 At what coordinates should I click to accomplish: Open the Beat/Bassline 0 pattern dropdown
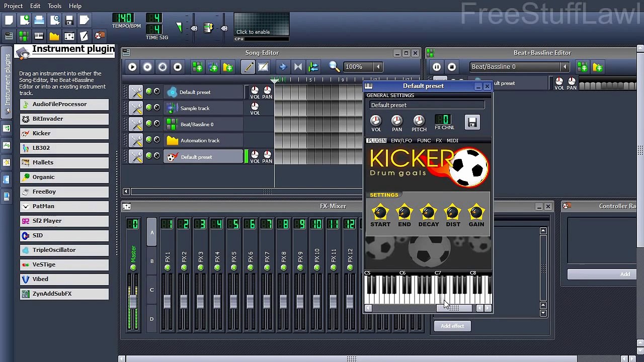tap(565, 67)
